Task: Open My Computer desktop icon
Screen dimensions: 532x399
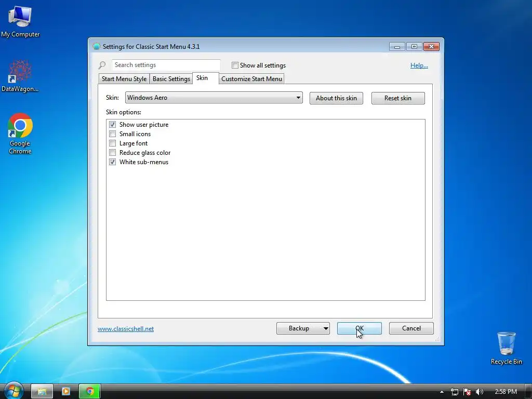Action: (20, 21)
